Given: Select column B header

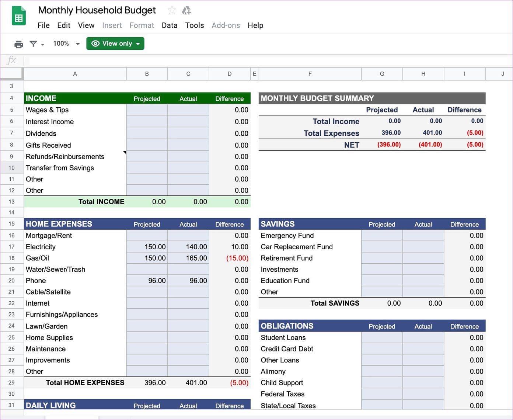Looking at the screenshot, I should [147, 74].
